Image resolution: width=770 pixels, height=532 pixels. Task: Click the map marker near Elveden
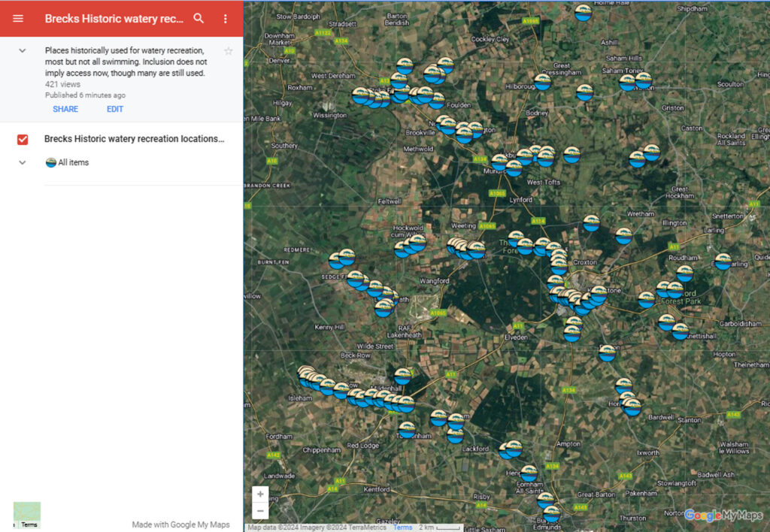click(x=572, y=333)
